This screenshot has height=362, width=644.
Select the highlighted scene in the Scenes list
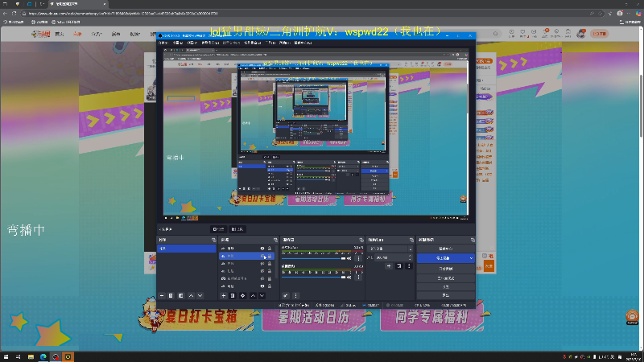point(187,249)
